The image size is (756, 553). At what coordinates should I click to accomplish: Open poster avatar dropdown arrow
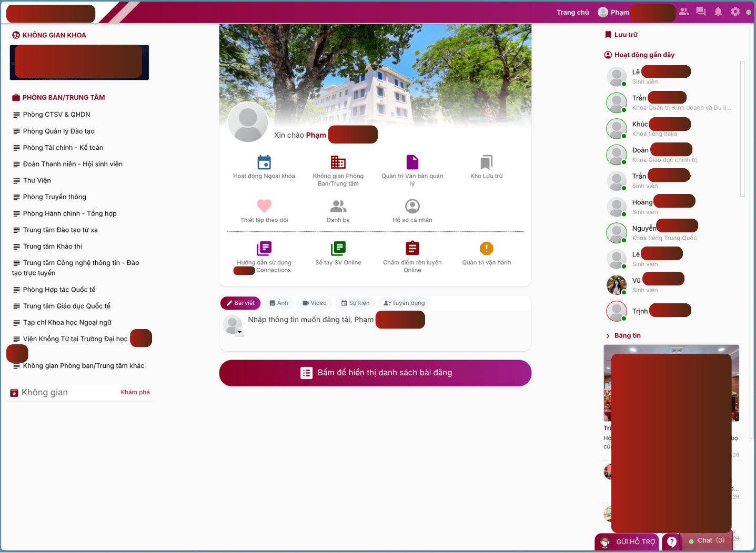(x=240, y=332)
